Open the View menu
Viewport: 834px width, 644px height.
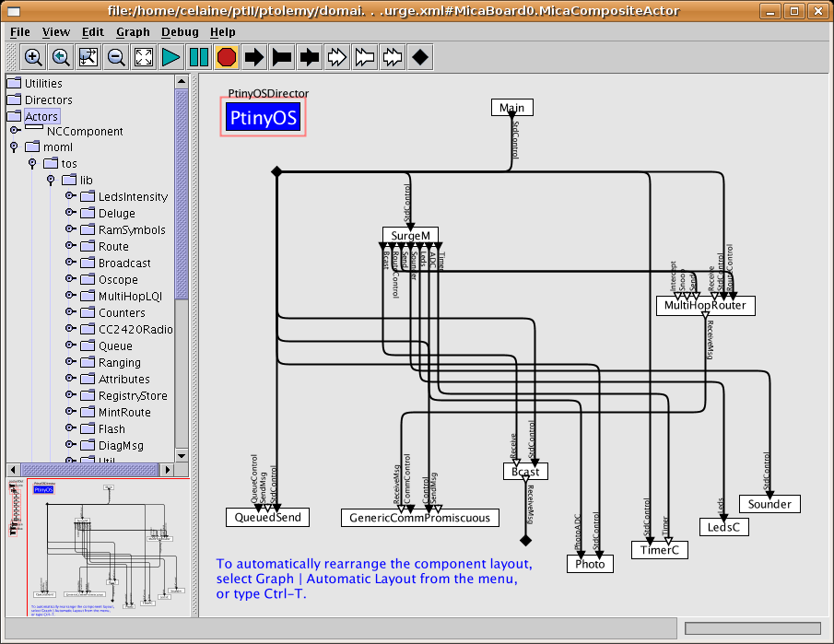click(56, 32)
